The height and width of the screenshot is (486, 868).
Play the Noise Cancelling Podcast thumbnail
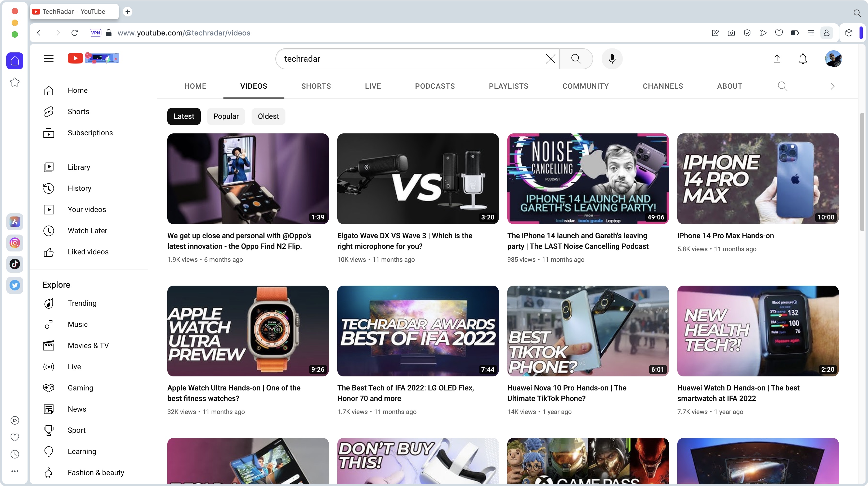coord(588,179)
